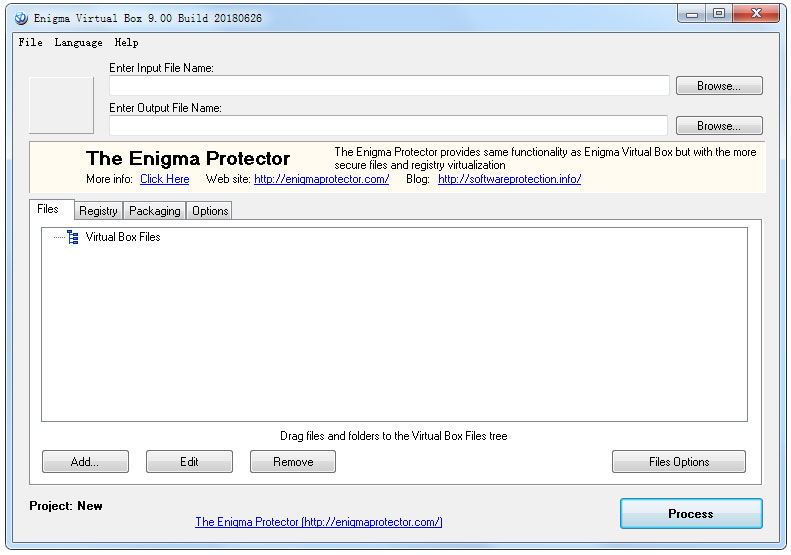This screenshot has width=791, height=555.
Task: Click the empty application icon preview box
Action: [x=61, y=105]
